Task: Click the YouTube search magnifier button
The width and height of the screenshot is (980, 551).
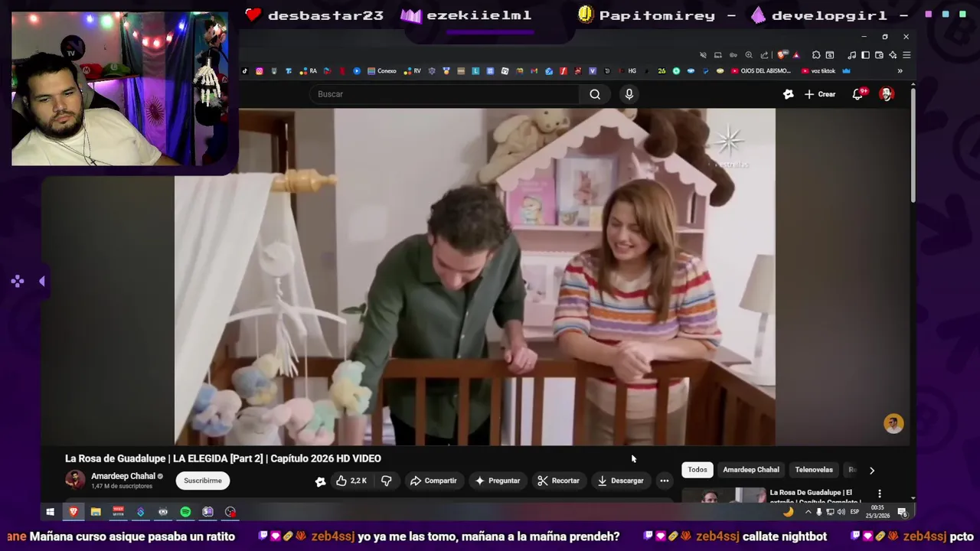Action: 595,94
